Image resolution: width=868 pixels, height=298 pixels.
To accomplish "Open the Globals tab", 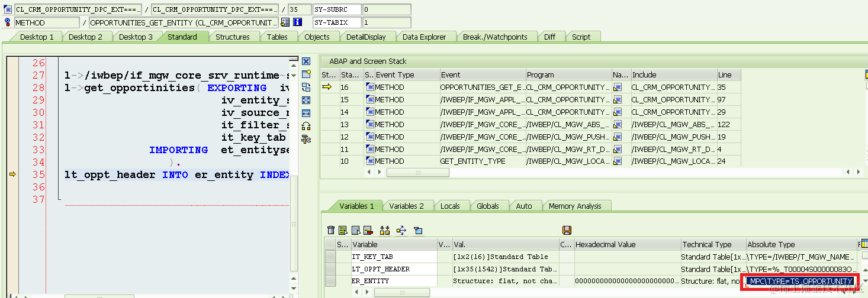I will [488, 206].
